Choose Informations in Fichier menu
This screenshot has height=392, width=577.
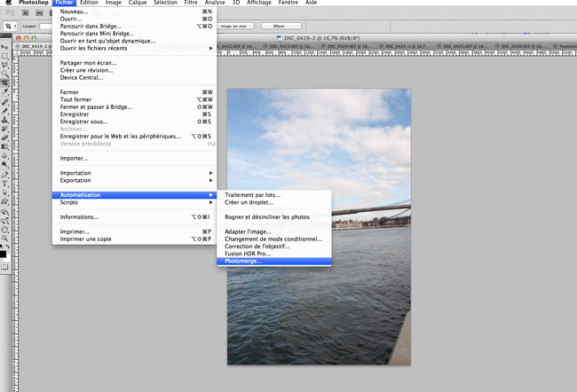coord(135,217)
